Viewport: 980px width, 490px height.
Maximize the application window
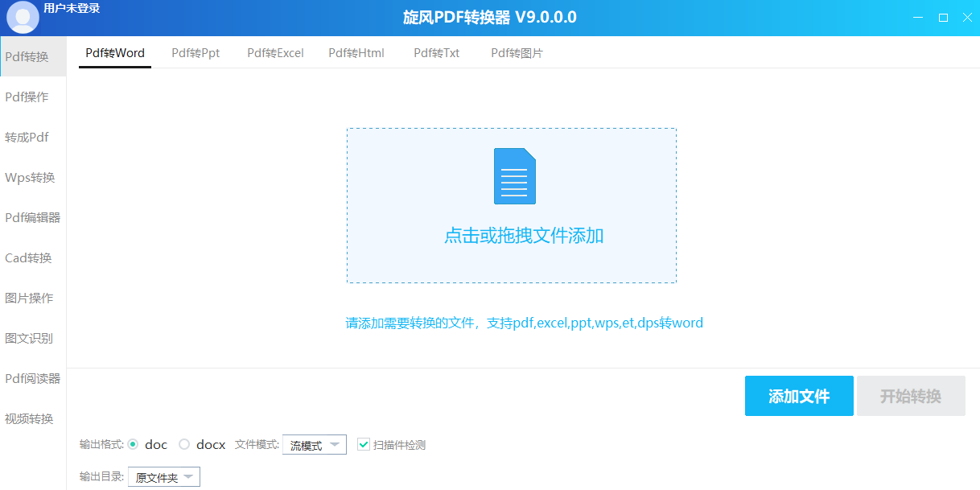point(943,18)
